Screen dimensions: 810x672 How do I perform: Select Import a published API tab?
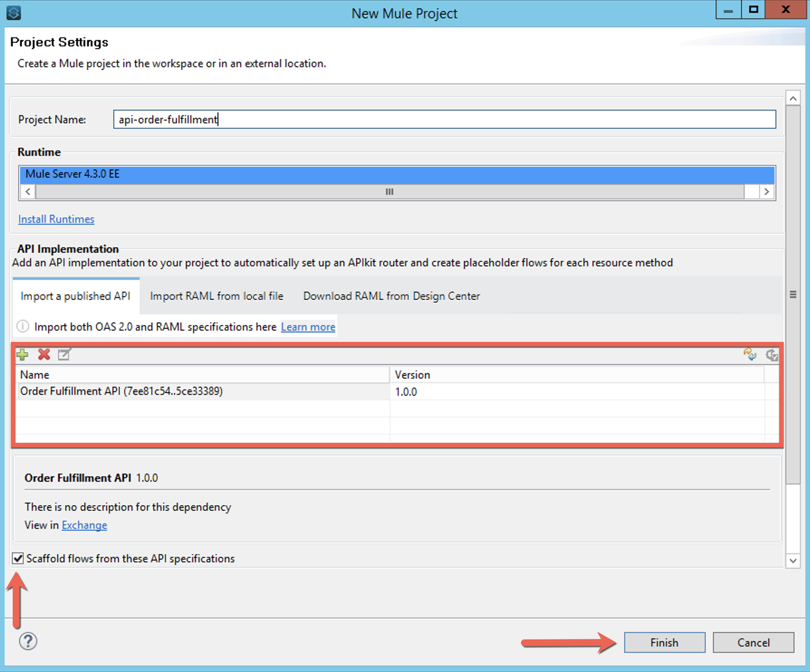click(76, 296)
